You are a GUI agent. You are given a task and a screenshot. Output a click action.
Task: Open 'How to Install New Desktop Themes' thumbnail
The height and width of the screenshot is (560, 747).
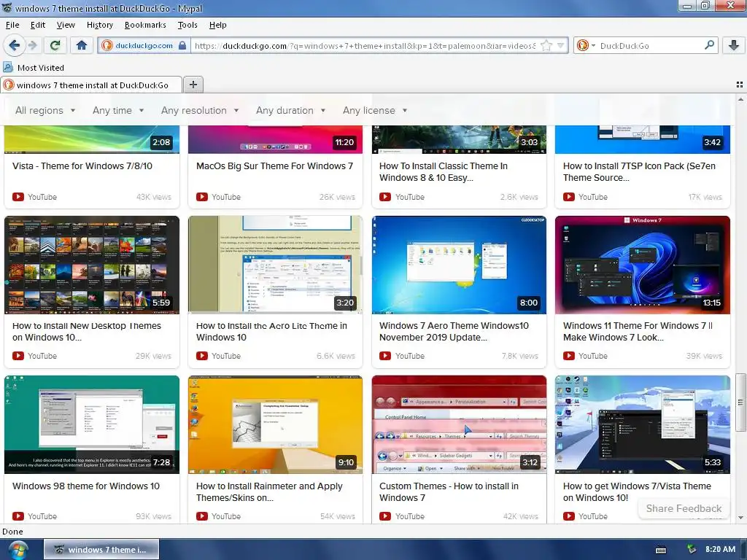[92, 265]
